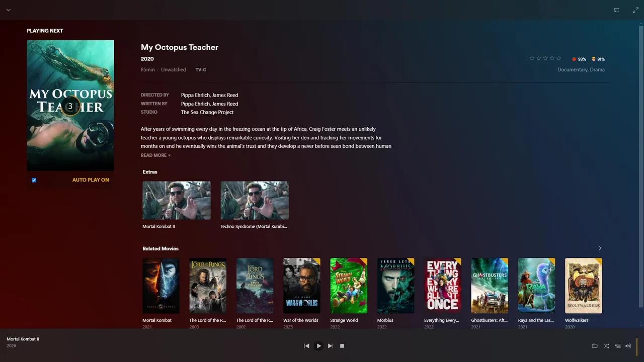
Task: Skip to the previous item
Action: click(306, 346)
